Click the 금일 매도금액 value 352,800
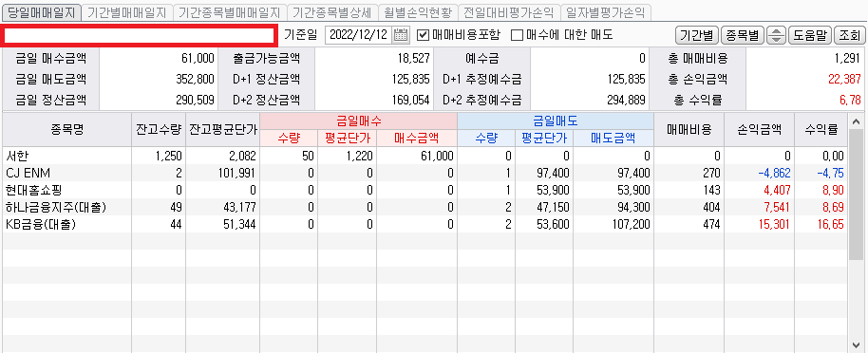This screenshot has height=353, width=868. point(195,79)
